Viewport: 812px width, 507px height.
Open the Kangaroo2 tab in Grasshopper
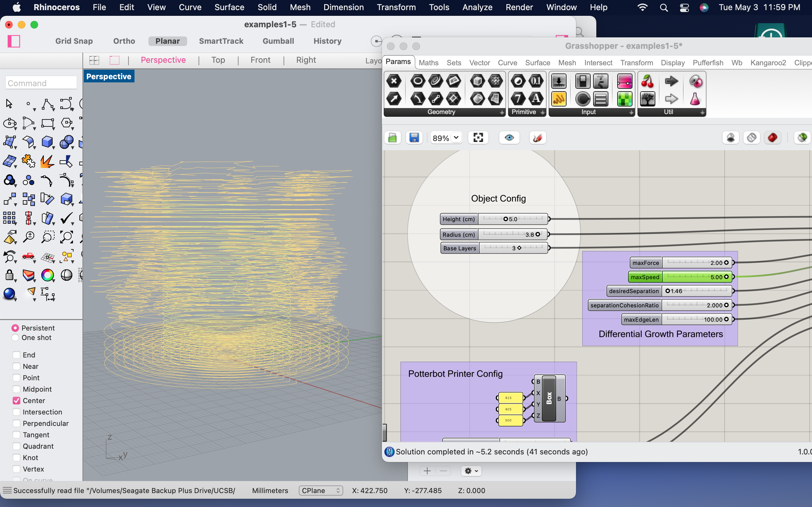pos(768,63)
